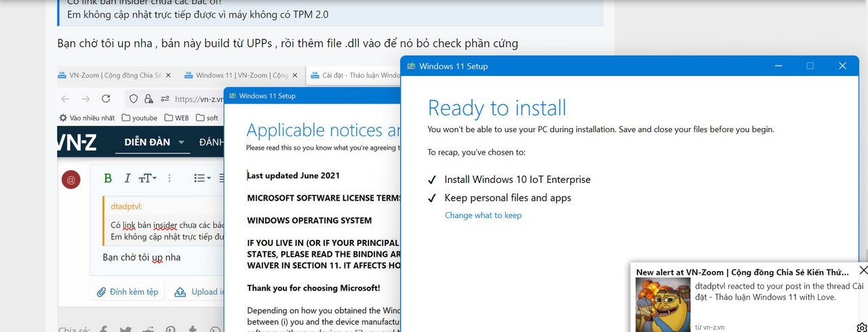868x332 pixels.
Task: Click the 'Đính kèm tệp' attach button
Action: point(127,292)
